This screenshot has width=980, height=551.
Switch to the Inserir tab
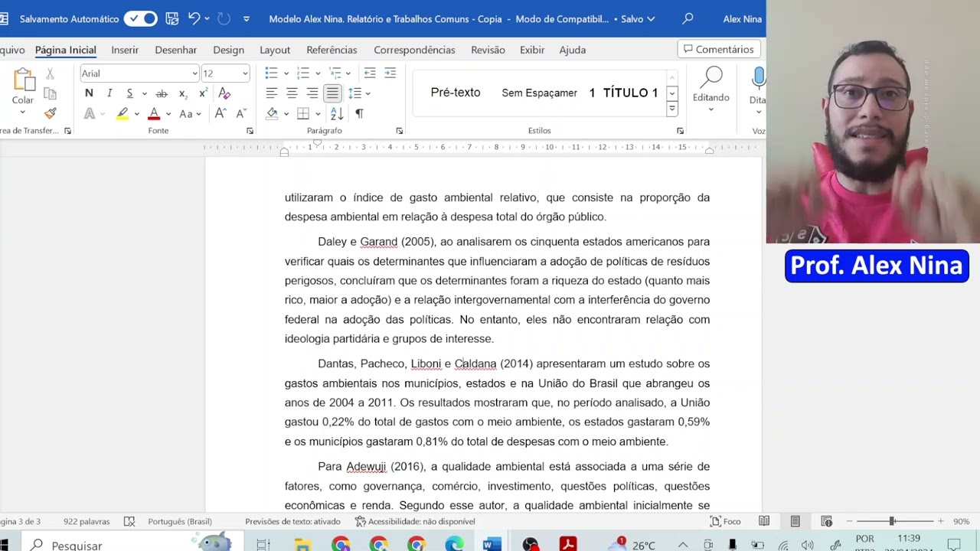[125, 50]
